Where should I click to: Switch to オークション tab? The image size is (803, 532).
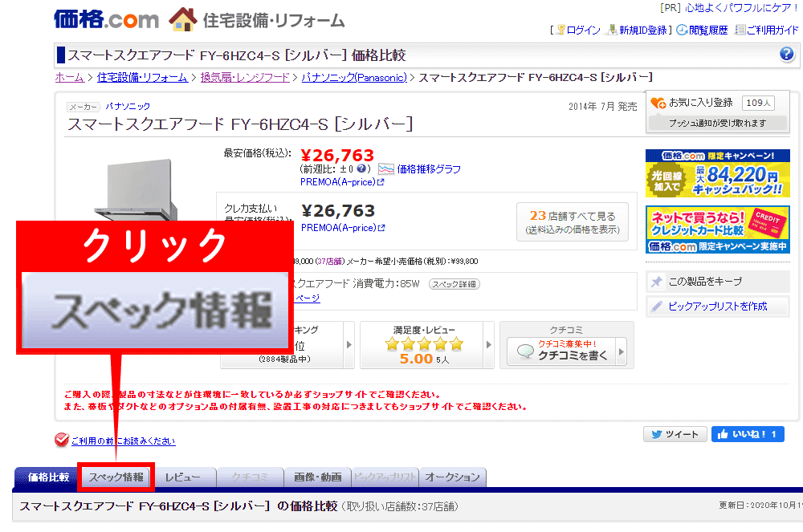coord(453,477)
